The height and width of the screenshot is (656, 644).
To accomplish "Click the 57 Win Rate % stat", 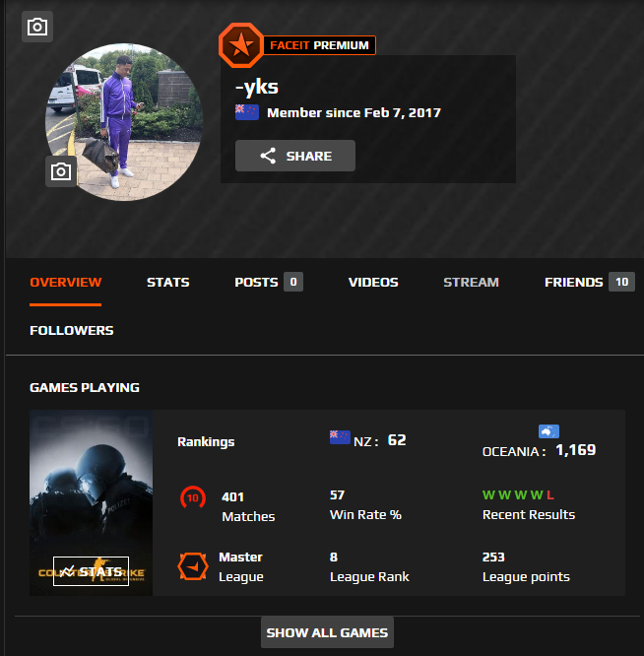I will 365,505.
